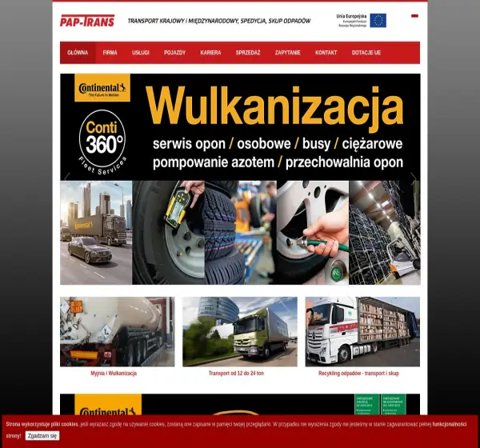This screenshot has height=448, width=480.
Task: Click the Wulkanizacja slider banner
Action: [x=240, y=179]
